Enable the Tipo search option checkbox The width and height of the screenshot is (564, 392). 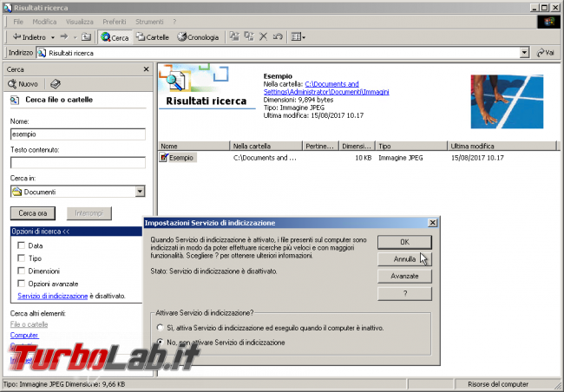tap(21, 258)
